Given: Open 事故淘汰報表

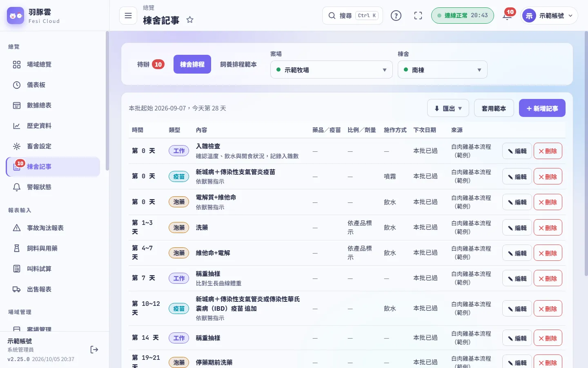Looking at the screenshot, I should tap(53, 228).
